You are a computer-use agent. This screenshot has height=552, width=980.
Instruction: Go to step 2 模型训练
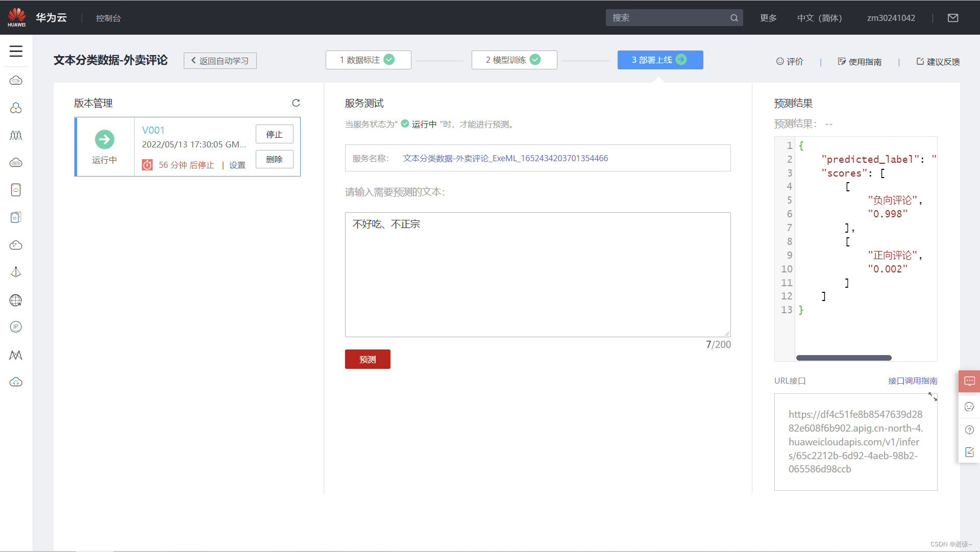(514, 60)
